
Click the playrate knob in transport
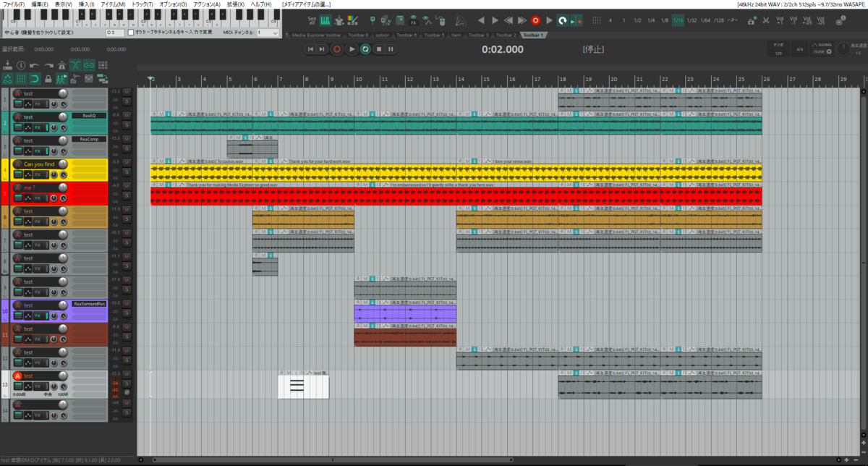click(x=843, y=48)
